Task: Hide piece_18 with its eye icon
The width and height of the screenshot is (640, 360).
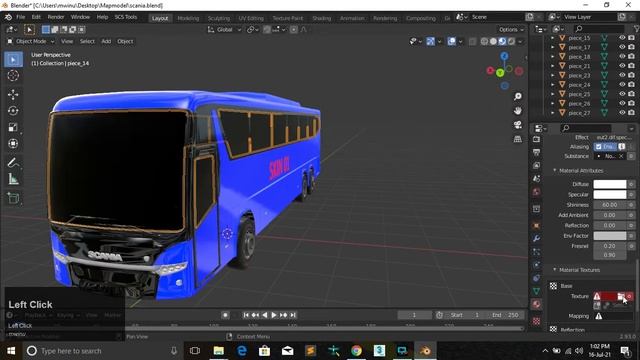Action: tap(622, 56)
